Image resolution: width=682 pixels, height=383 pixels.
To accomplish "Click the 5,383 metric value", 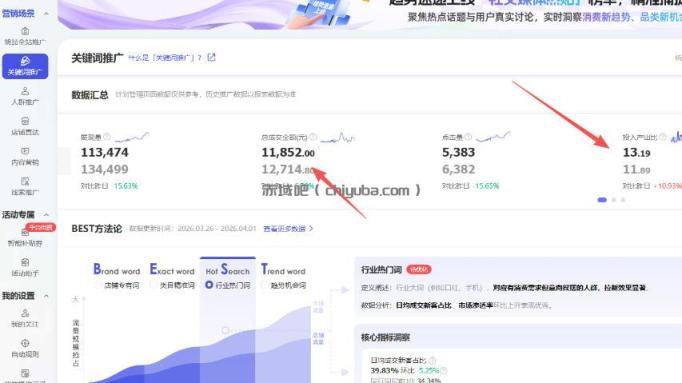I will coord(458,153).
